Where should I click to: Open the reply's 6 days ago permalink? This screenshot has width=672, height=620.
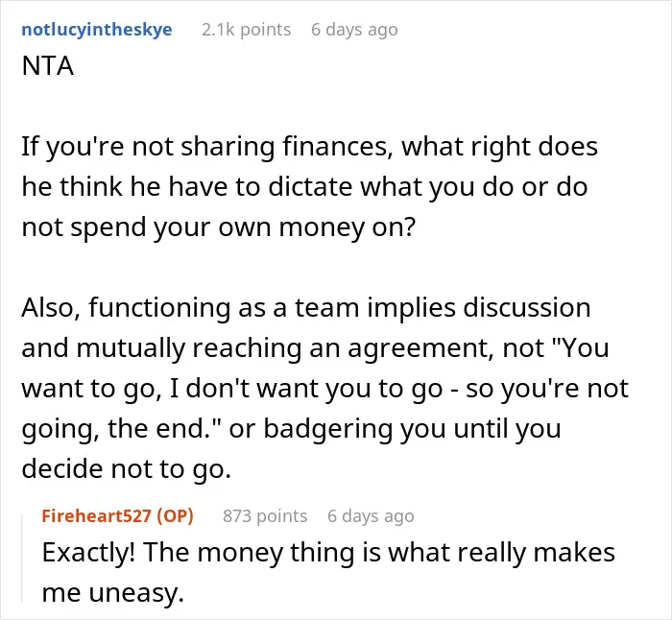[x=371, y=516]
